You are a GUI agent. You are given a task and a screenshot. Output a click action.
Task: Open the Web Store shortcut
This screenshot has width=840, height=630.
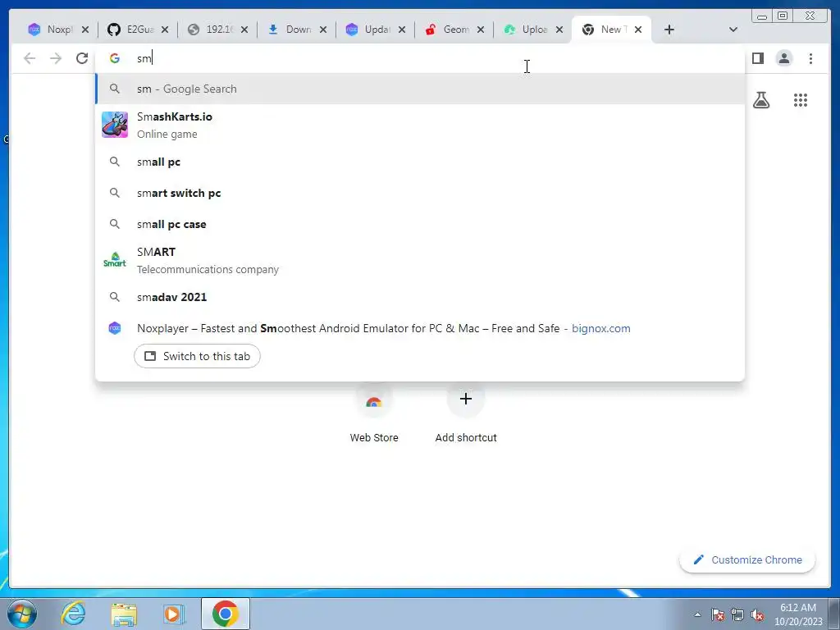(374, 413)
